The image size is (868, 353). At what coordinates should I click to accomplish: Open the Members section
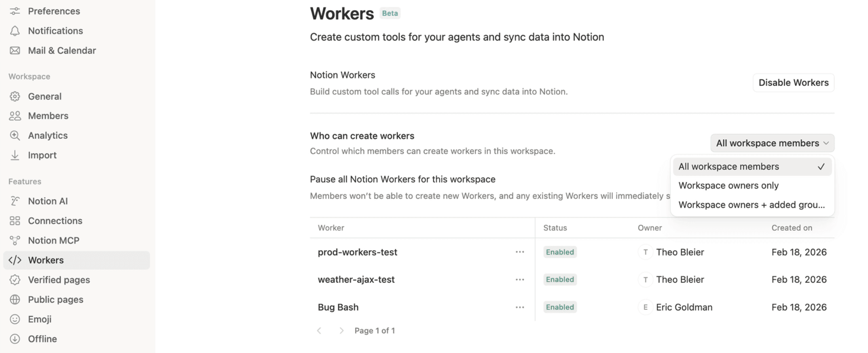76,116
